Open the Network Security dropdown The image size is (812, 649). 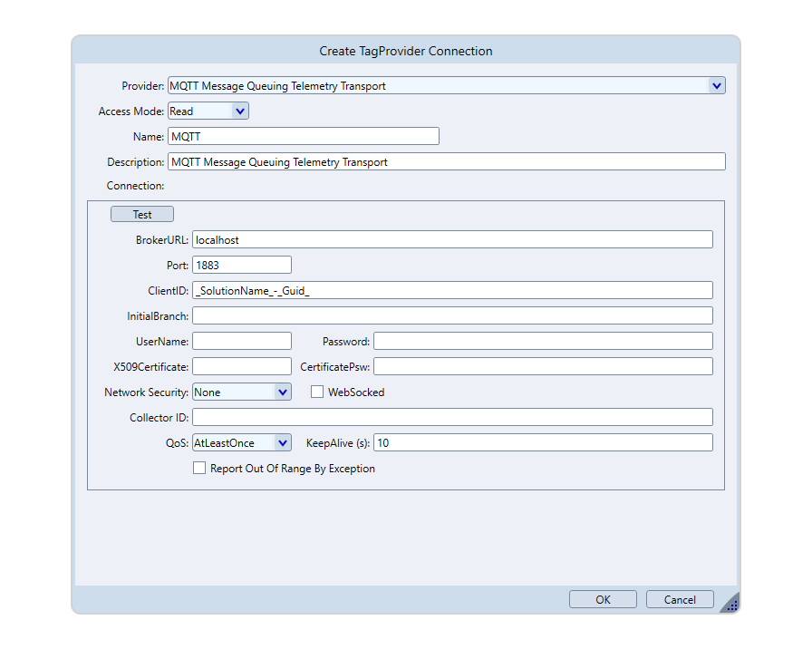click(282, 392)
